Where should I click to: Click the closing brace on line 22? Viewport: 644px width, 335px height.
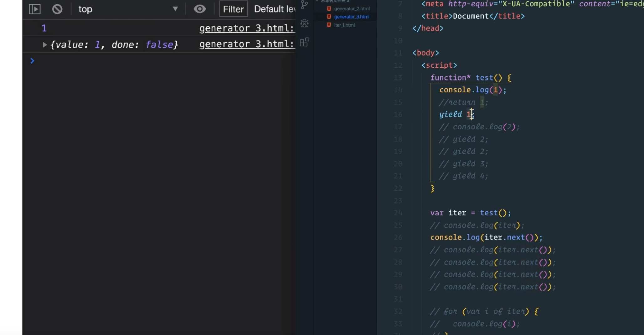click(x=432, y=188)
